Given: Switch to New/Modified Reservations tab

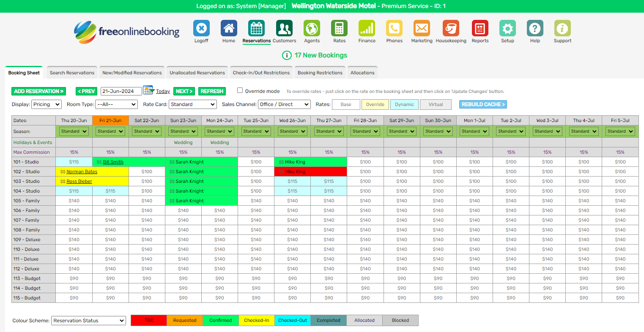Looking at the screenshot, I should coord(132,73).
